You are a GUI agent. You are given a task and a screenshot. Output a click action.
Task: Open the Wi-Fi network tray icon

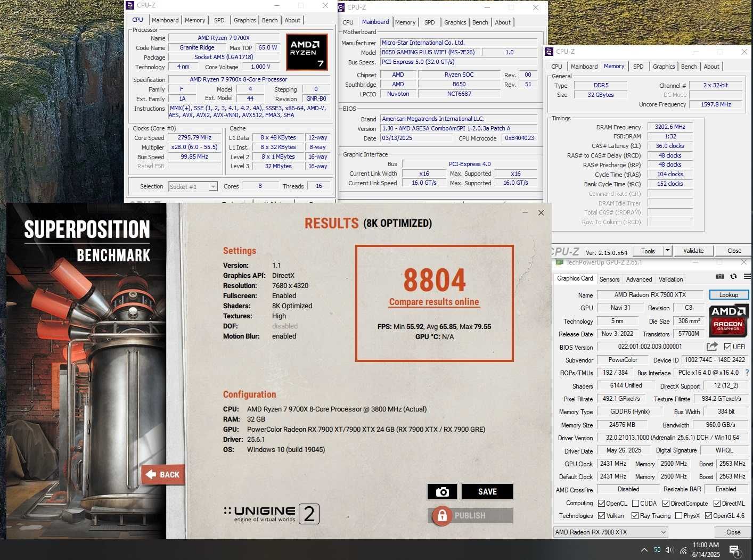(x=683, y=550)
